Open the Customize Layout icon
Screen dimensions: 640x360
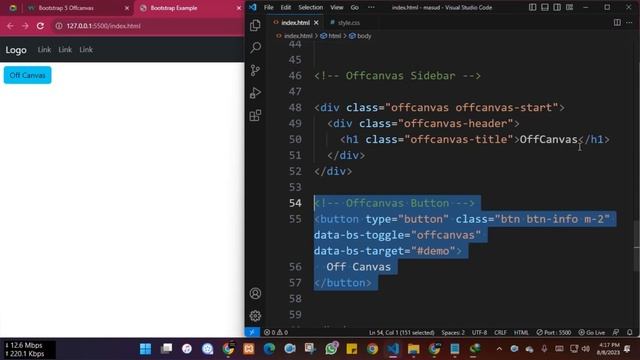pos(569,7)
